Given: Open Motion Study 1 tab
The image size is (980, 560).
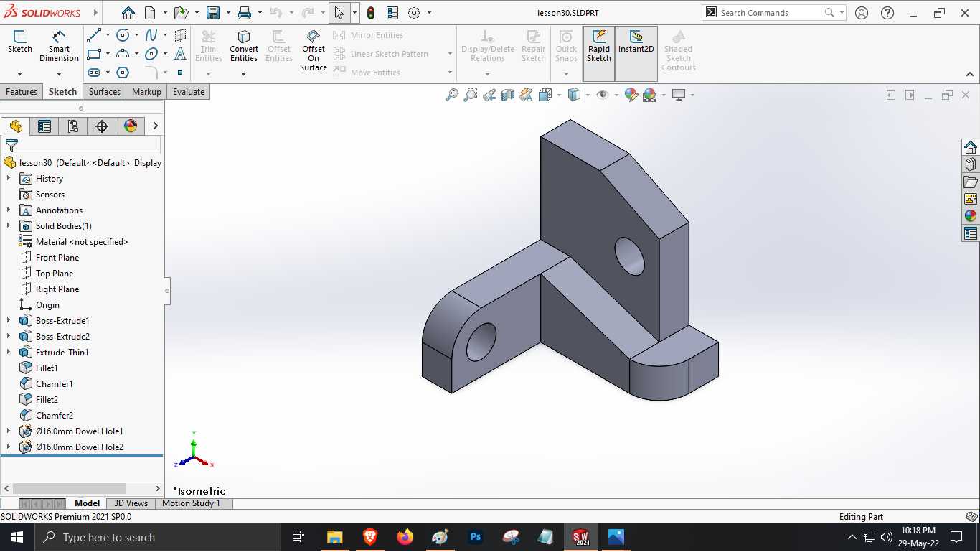Looking at the screenshot, I should (191, 503).
